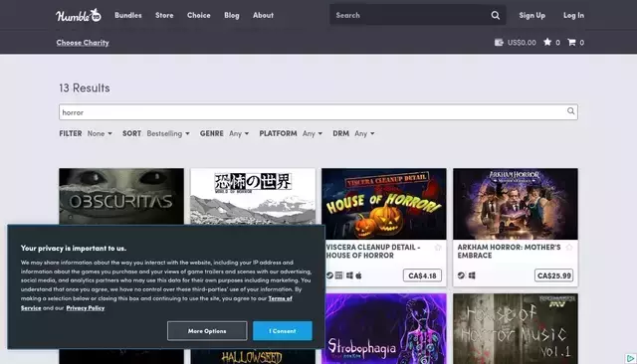
Task: Click the Windows icon on Viscera Cleanup card
Action: pyautogui.click(x=349, y=275)
